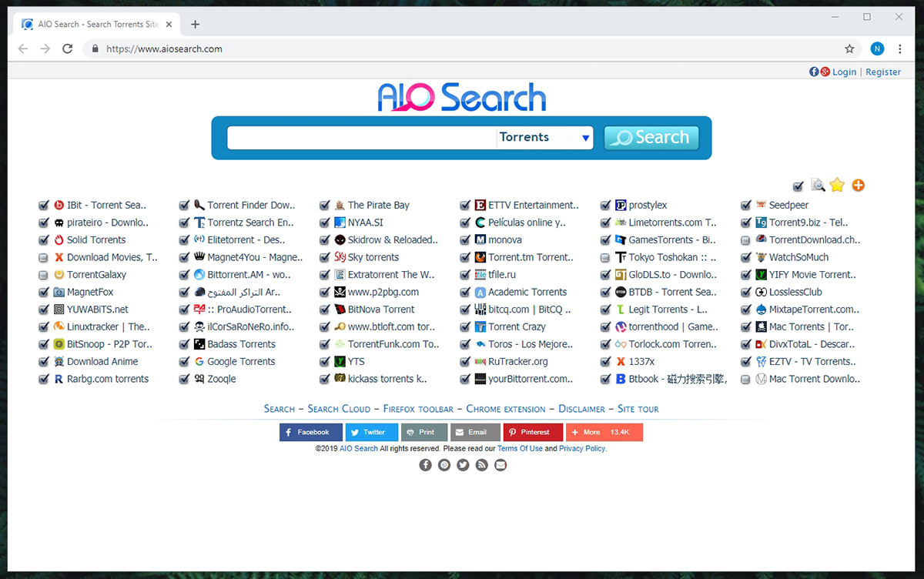
Task: Click the LosslessClub site name
Action: coord(795,293)
